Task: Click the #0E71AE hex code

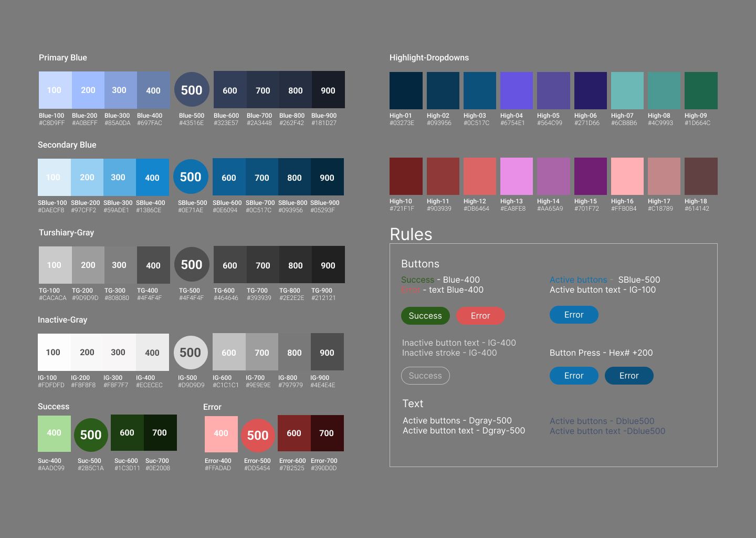Action: click(x=191, y=211)
